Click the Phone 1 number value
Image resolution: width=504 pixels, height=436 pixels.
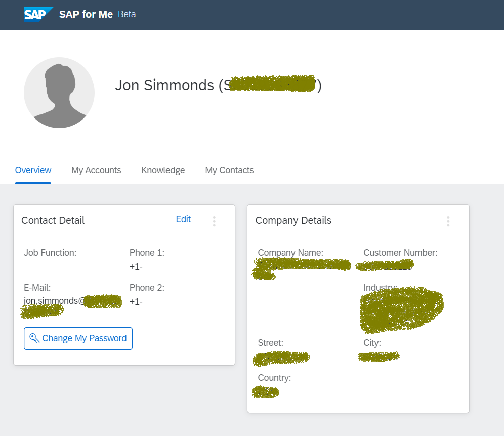point(136,267)
